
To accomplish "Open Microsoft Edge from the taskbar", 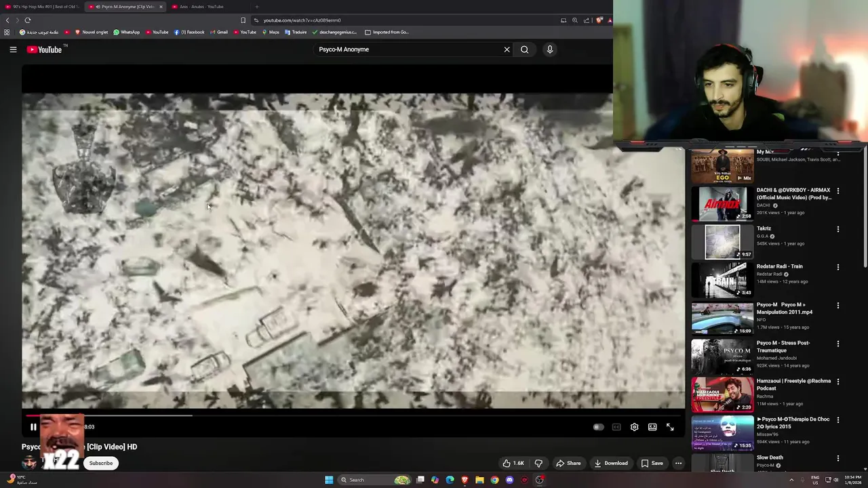I will point(450,480).
